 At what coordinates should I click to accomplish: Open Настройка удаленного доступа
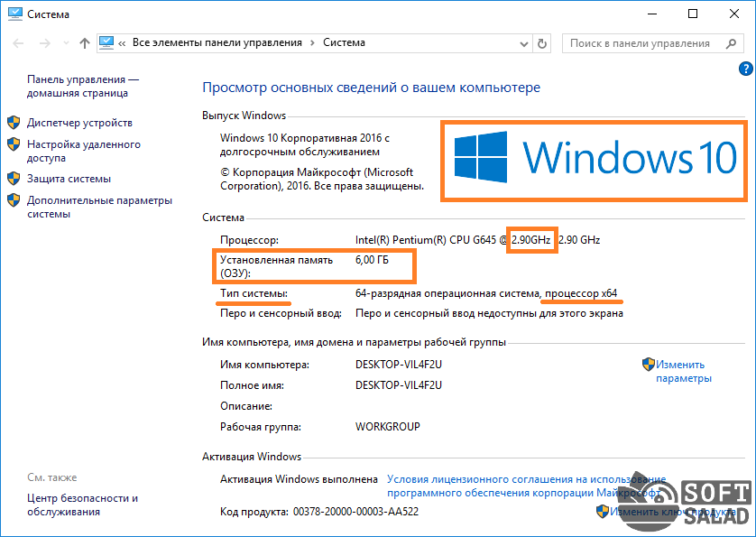click(x=84, y=151)
